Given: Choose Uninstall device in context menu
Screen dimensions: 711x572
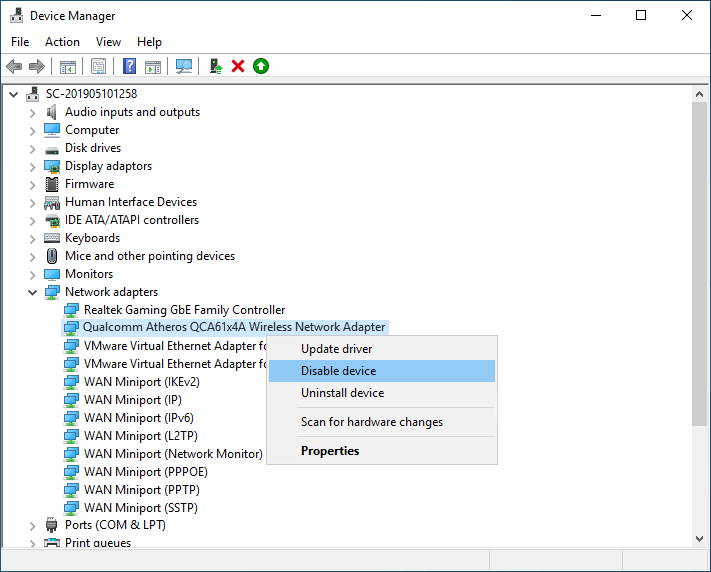Looking at the screenshot, I should tap(382, 393).
